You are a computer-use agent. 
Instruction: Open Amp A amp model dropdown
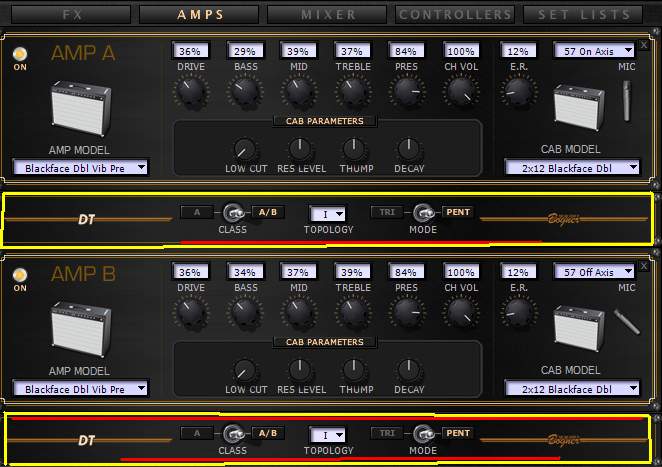tap(81, 168)
